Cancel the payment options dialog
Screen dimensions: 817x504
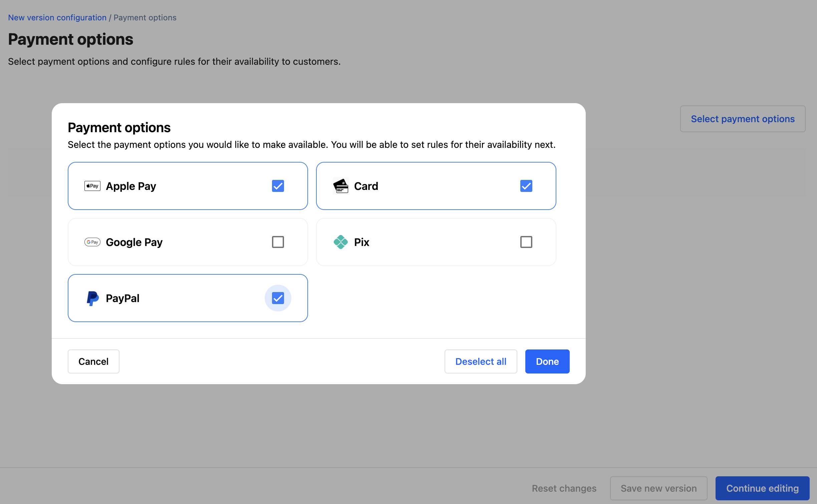93,361
